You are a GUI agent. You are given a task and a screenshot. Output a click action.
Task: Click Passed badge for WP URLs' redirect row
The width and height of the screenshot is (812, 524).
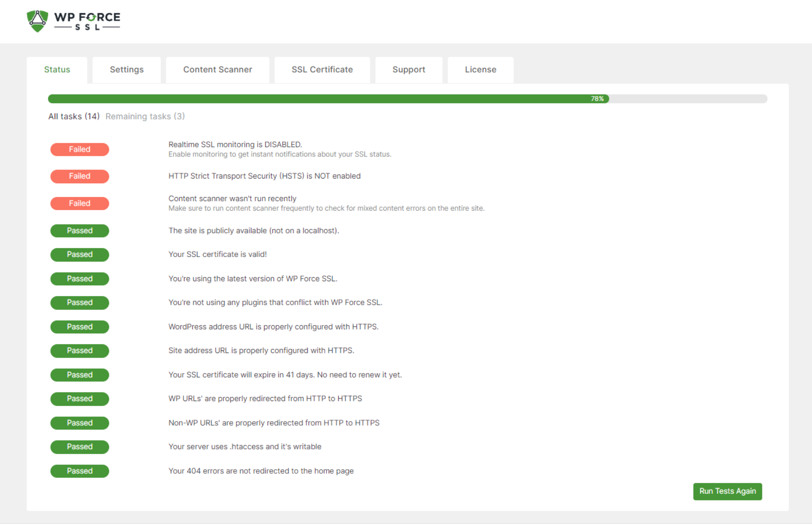pos(80,399)
